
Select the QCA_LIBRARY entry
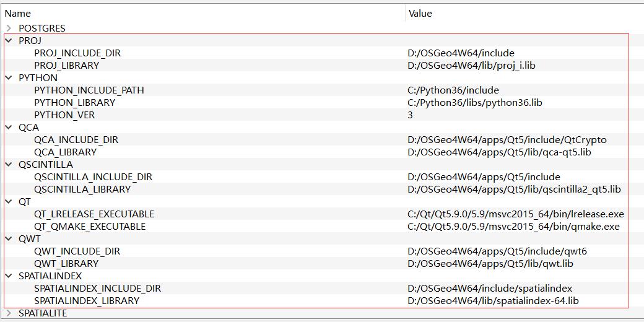(x=65, y=152)
